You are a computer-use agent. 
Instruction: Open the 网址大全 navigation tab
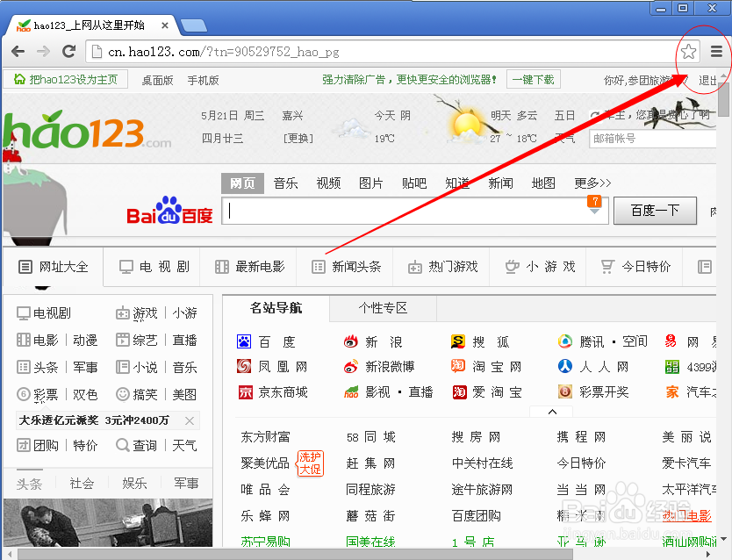tap(54, 267)
